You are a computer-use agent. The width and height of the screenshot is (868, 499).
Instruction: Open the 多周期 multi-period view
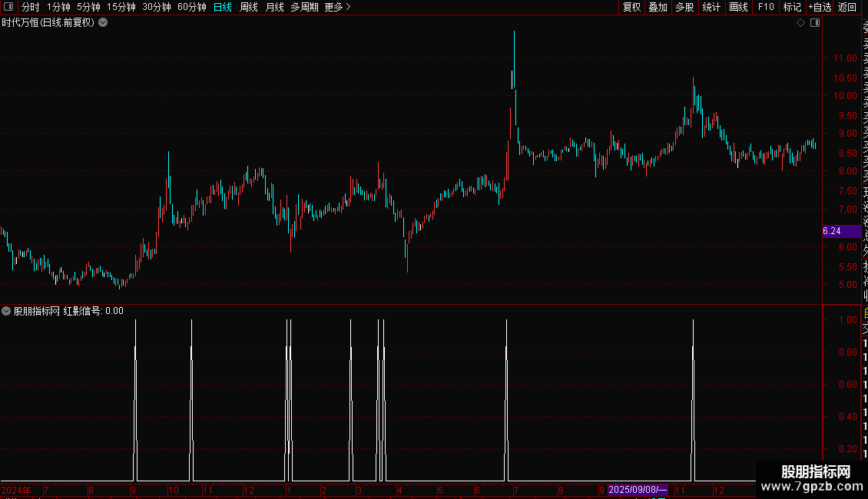click(x=304, y=7)
